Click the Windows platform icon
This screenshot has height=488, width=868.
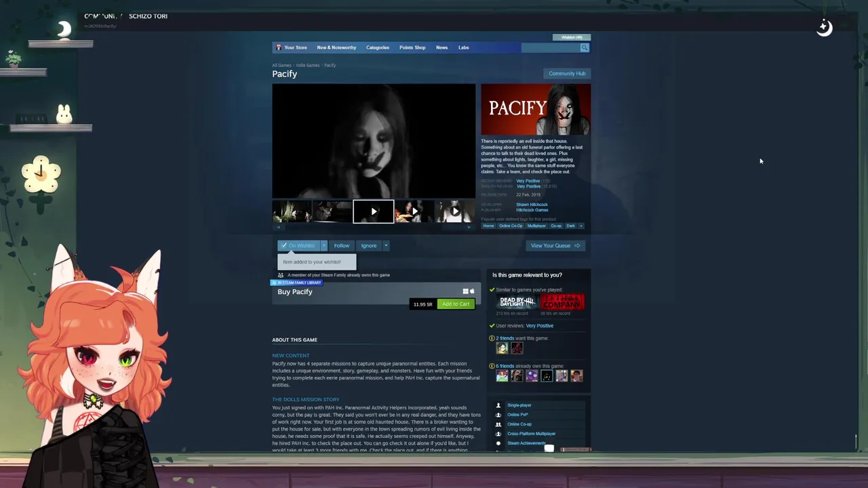[466, 291]
